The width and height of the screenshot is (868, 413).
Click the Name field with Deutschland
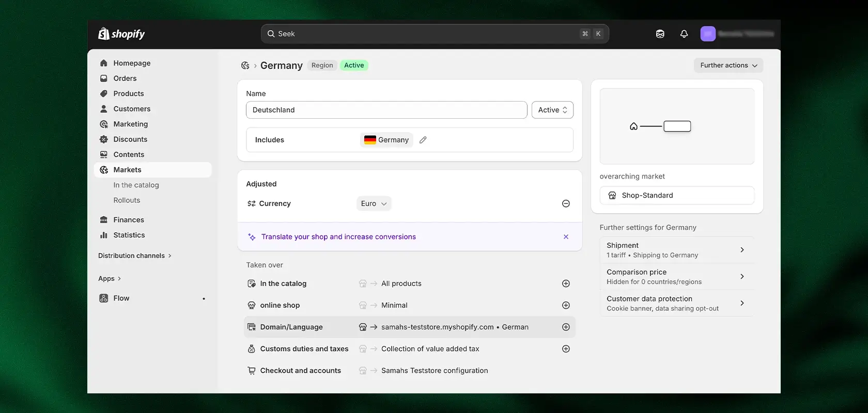tap(386, 110)
